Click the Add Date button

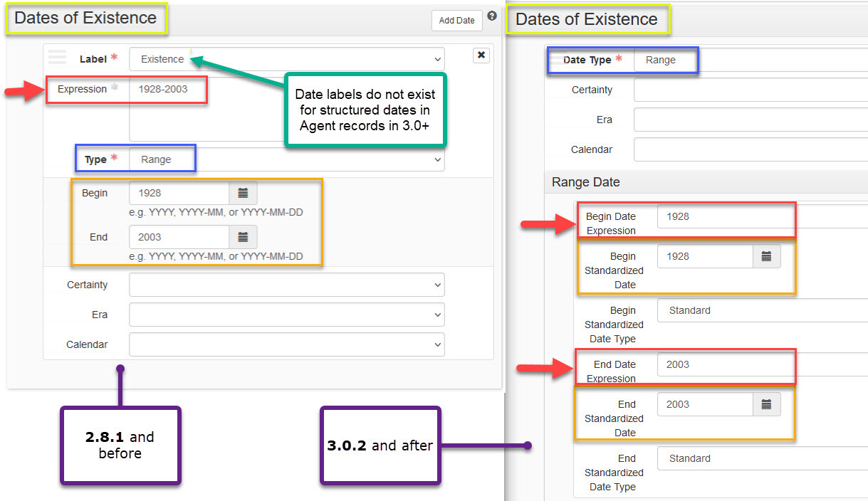456,21
